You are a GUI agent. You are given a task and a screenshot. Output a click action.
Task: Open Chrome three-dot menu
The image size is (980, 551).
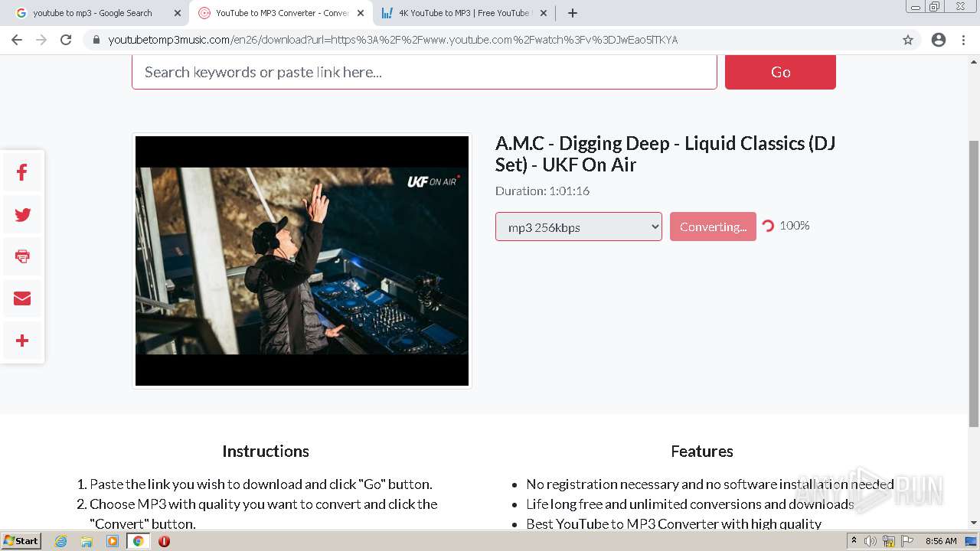click(963, 40)
